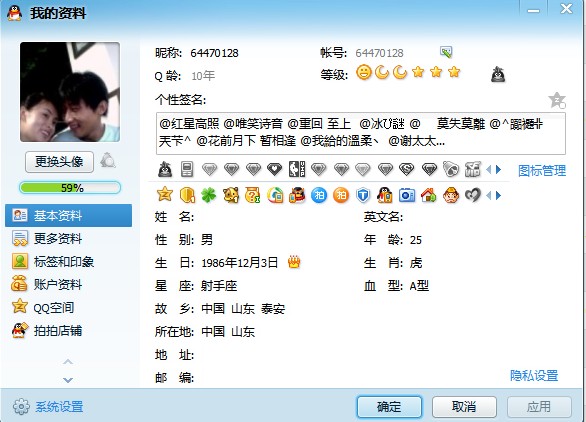Image resolution: width=586 pixels, height=422 pixels.
Task: Click the camera photo album icon
Action: coord(407,195)
